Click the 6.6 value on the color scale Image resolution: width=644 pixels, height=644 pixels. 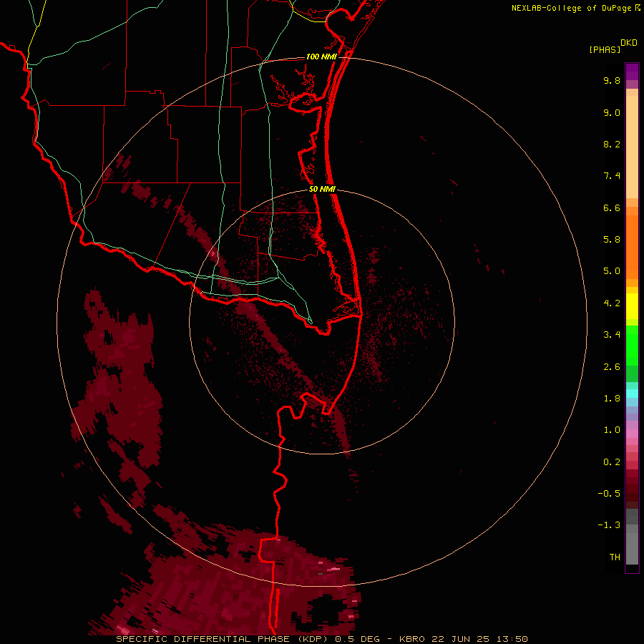coord(612,208)
